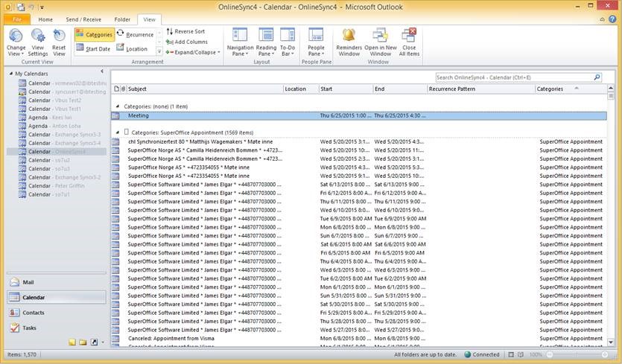Sort by Start column header
Screen dimensions: 622x364
[346, 89]
